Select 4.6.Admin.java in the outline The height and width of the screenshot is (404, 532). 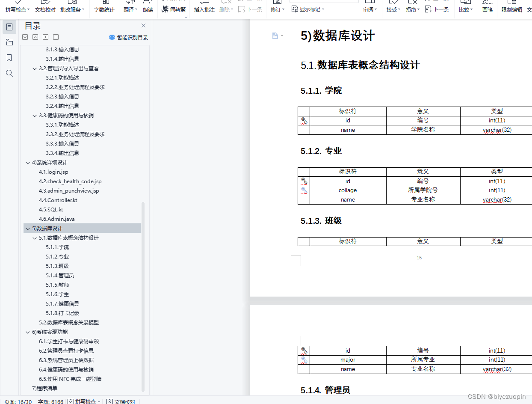(x=57, y=219)
